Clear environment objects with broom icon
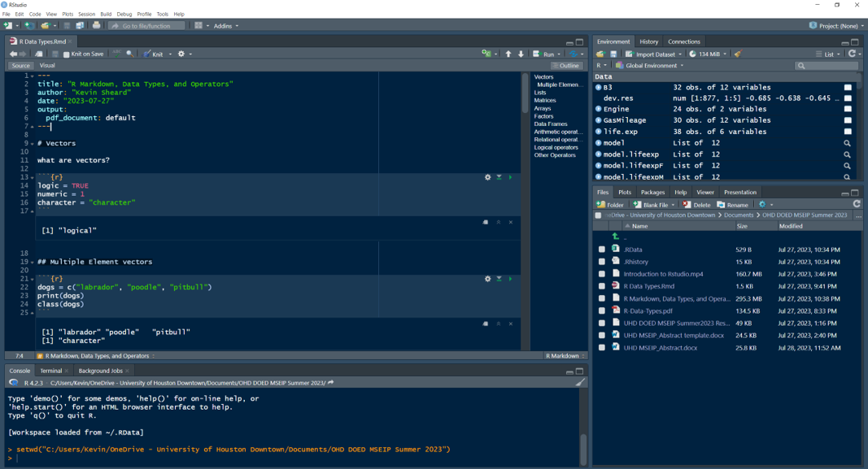This screenshot has height=469, width=868. [737, 54]
